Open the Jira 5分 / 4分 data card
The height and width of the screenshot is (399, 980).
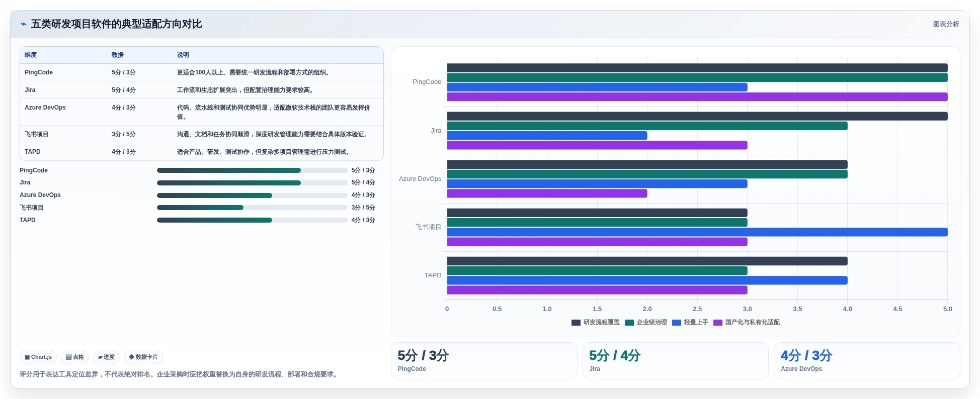click(x=676, y=361)
